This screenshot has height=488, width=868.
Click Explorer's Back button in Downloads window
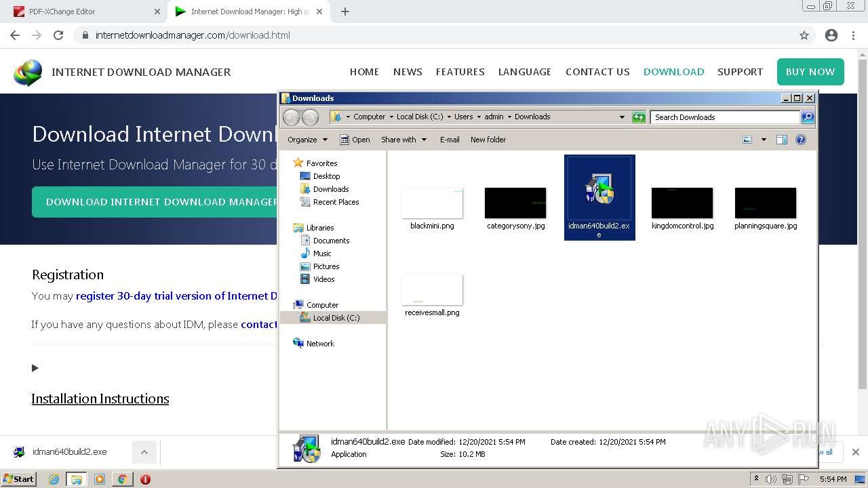click(291, 117)
